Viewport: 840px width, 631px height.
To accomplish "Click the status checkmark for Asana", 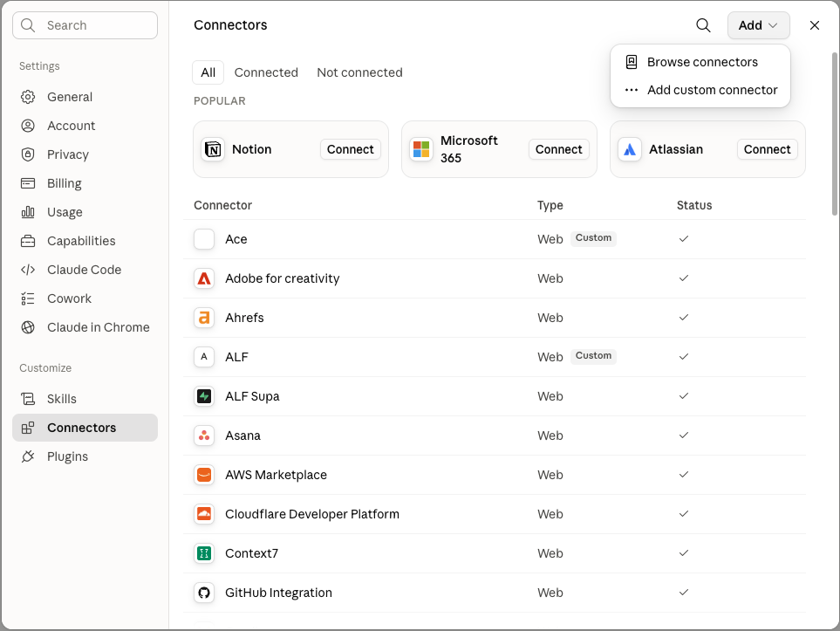I will (684, 436).
